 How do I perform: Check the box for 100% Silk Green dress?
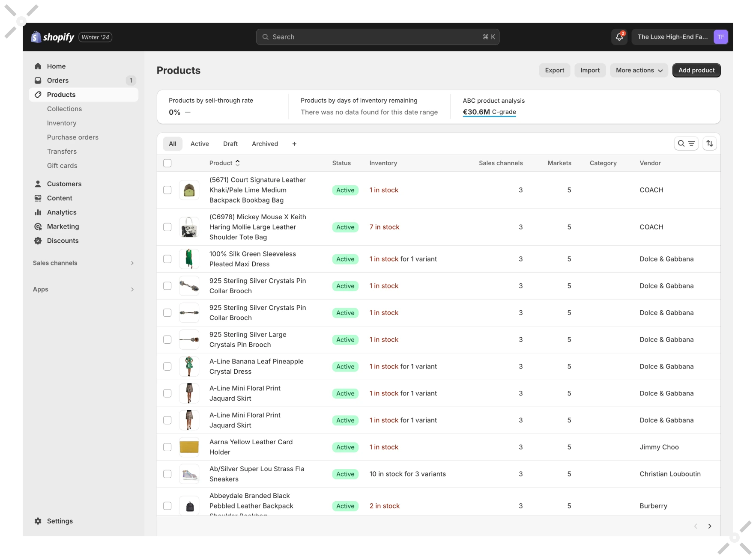click(x=167, y=259)
